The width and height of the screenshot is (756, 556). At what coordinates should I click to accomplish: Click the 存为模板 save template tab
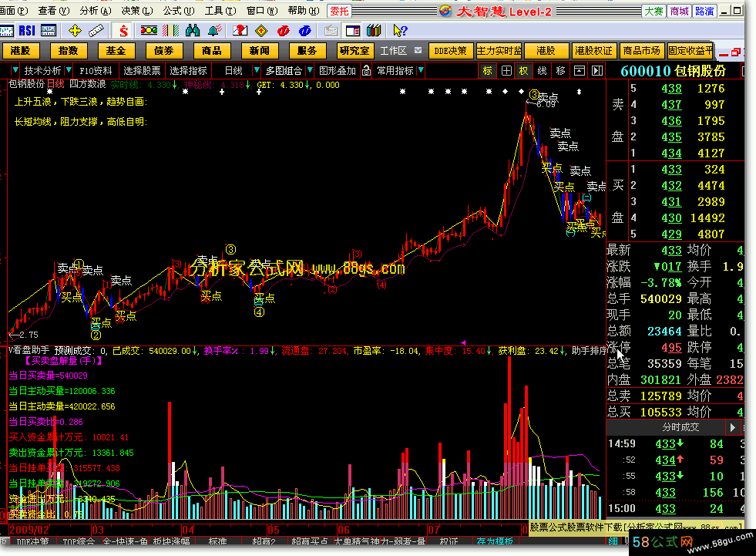495,541
